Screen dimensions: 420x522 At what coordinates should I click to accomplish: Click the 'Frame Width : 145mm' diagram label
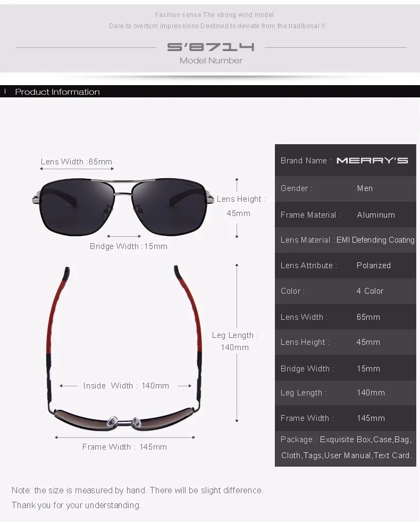point(124,447)
